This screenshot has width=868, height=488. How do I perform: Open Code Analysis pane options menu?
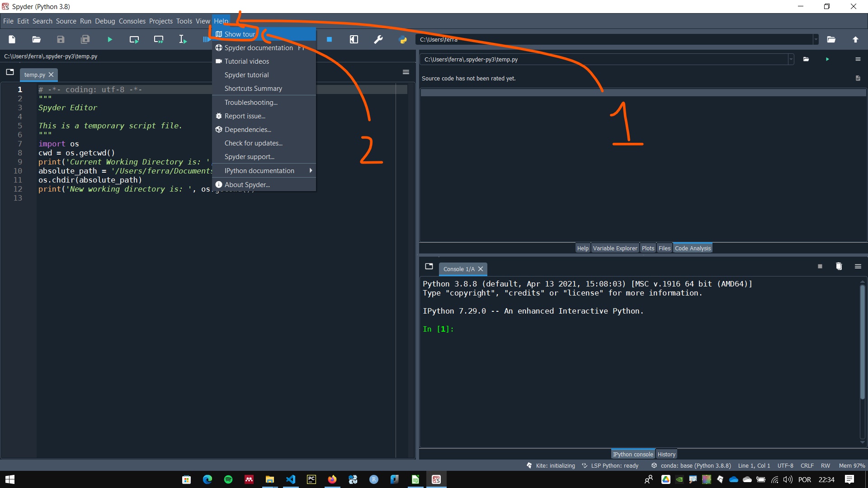[x=858, y=59]
